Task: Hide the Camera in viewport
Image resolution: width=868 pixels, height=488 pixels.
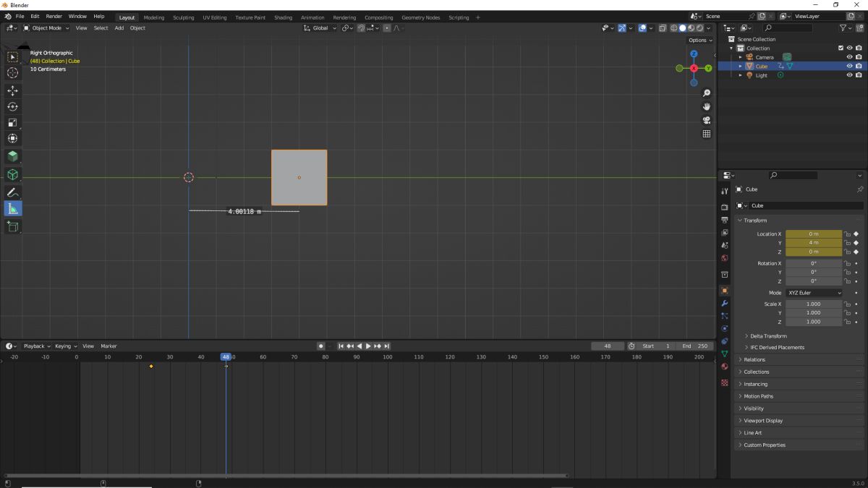Action: 850,57
